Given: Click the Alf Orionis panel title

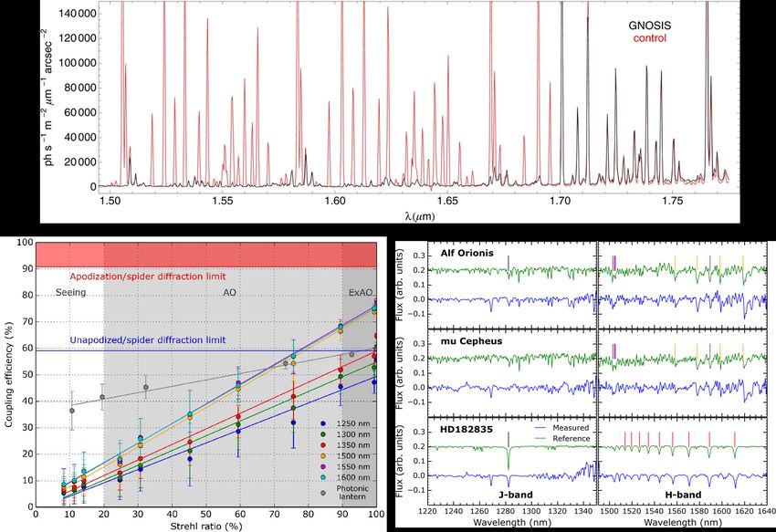Looking at the screenshot, I should (x=467, y=253).
